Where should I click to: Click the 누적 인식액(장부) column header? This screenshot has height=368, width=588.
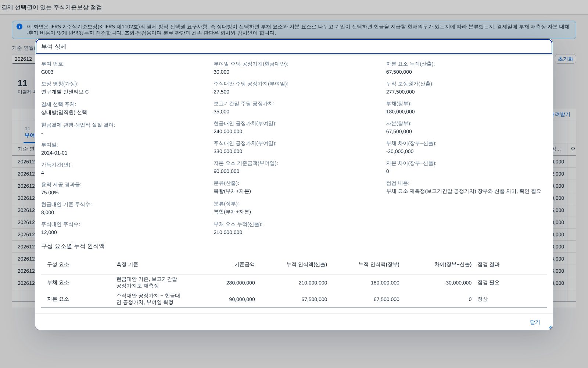[x=379, y=265]
